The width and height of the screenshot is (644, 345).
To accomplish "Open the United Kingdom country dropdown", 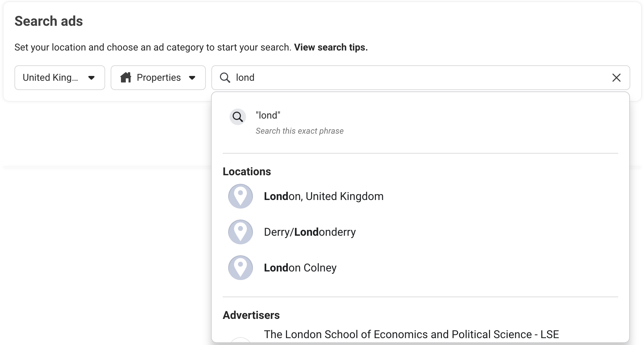I will [60, 78].
